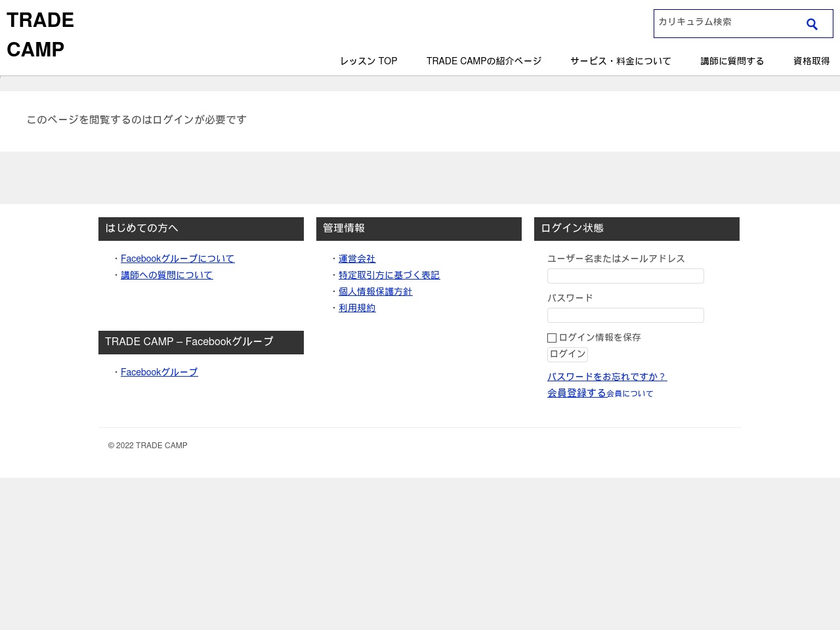Click the はじめての方へ section heading
This screenshot has height=630, width=840.
[201, 229]
